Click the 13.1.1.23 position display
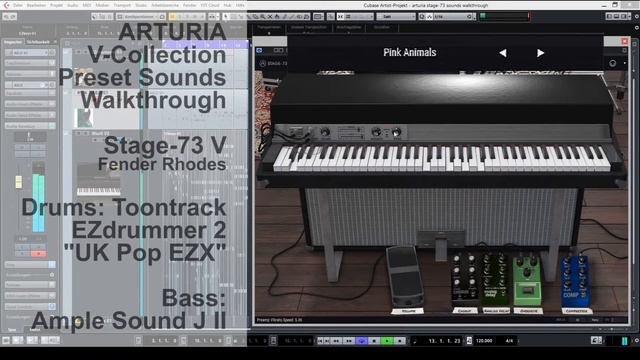Screen dimensions: 640x360 tap(444, 341)
